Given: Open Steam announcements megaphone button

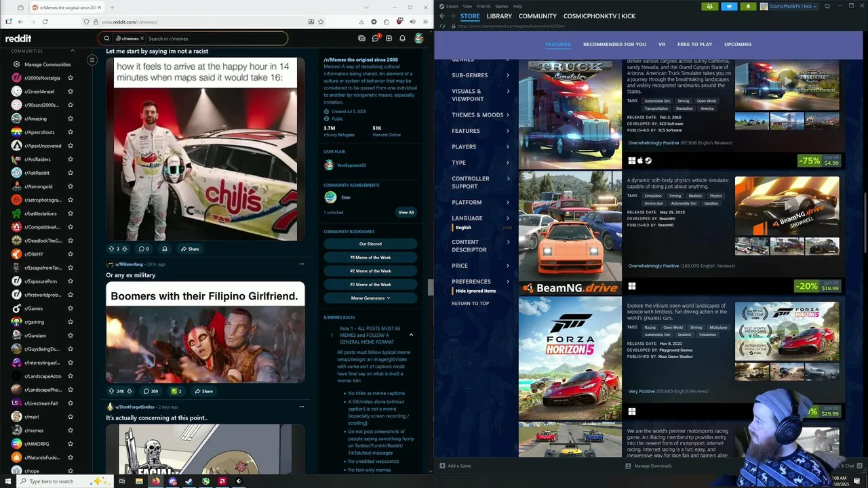Looking at the screenshot, I should (x=730, y=6).
